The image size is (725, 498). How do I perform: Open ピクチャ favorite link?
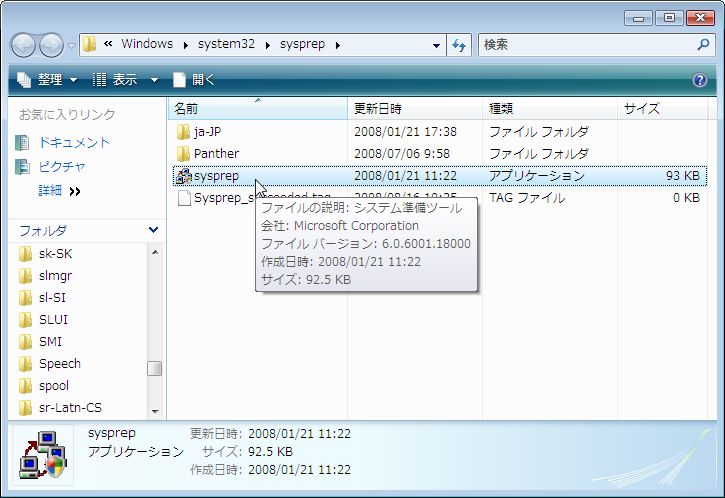62,166
